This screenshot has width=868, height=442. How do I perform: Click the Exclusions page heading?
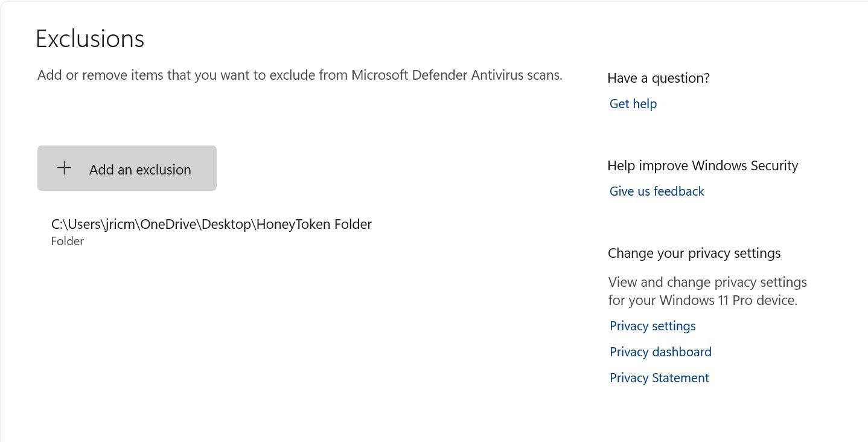pos(90,39)
